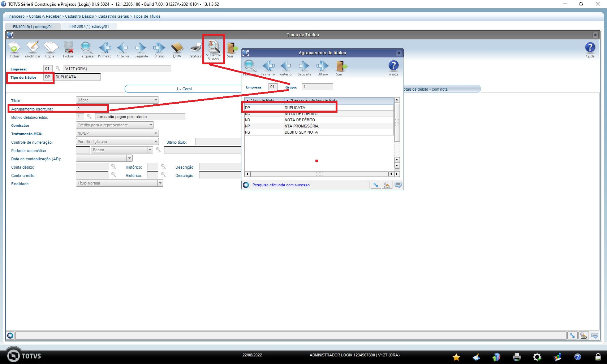Screen dimensions: 607x364
Task: Switch to the FIN10007(1):admlog/01 tab
Action: coord(89,26)
